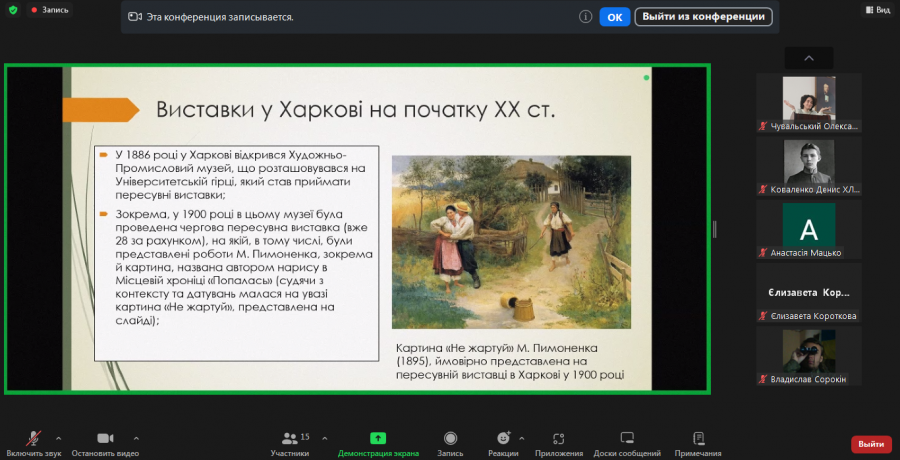Click the painting caption 'Картина «Не жартуй»'
Image resolution: width=900 pixels, height=460 pixels.
pyautogui.click(x=510, y=362)
